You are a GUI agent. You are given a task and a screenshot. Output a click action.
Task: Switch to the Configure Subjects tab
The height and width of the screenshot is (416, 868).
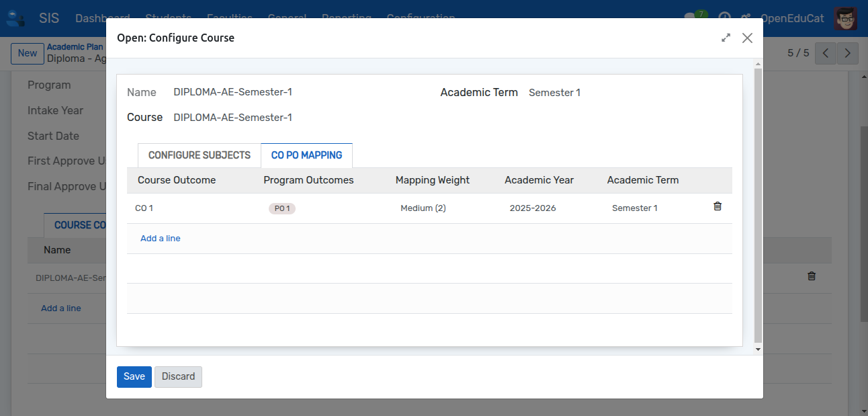coord(200,155)
